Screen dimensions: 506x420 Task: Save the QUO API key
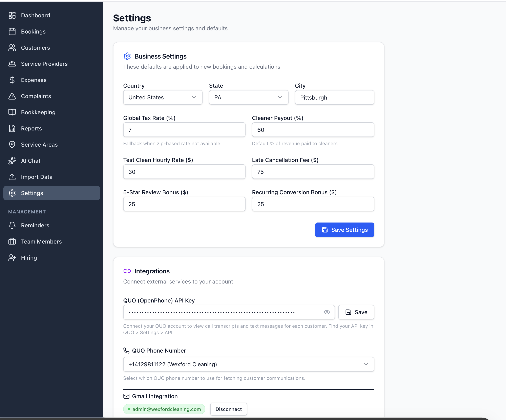(356, 312)
